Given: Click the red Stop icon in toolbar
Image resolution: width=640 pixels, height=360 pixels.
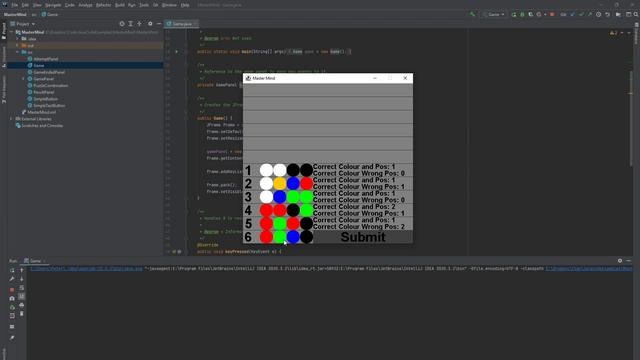Looking at the screenshot, I should tap(552, 14).
